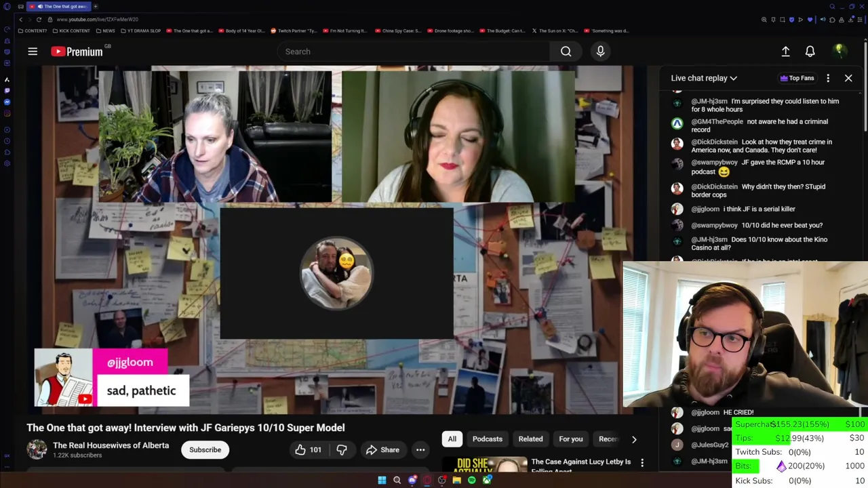This screenshot has height=488, width=868.
Task: Toggle the ad-blocker shield icon
Action: [x=791, y=20]
